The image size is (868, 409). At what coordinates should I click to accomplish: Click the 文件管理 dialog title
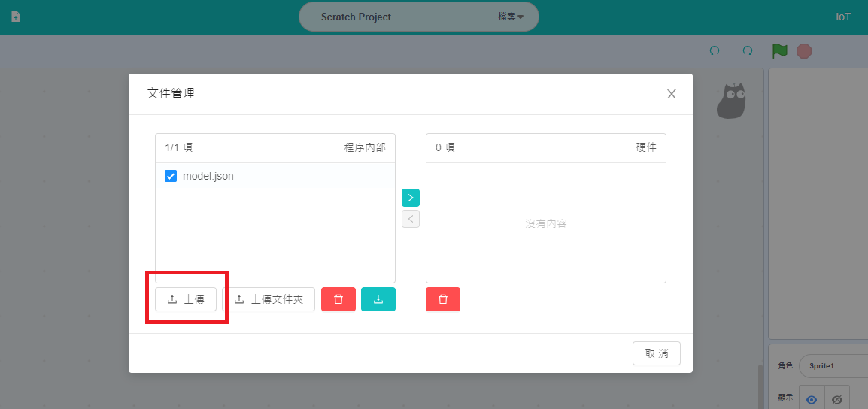(x=171, y=93)
